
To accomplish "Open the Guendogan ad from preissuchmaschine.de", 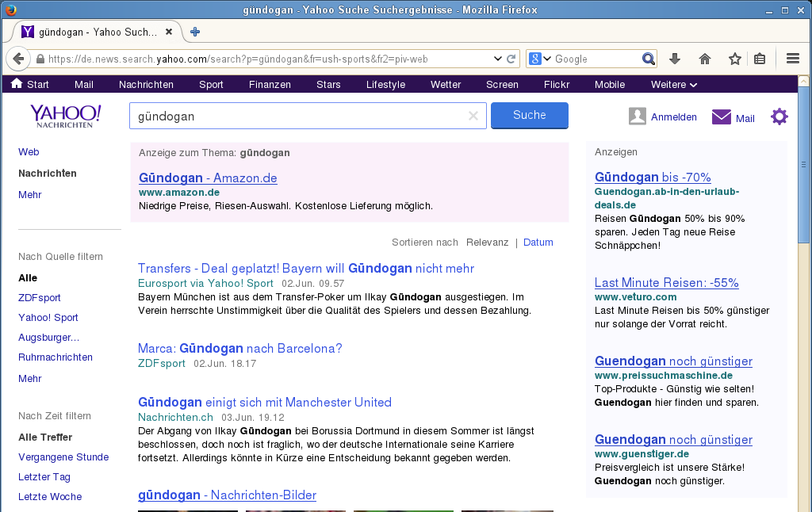I will coord(673,361).
